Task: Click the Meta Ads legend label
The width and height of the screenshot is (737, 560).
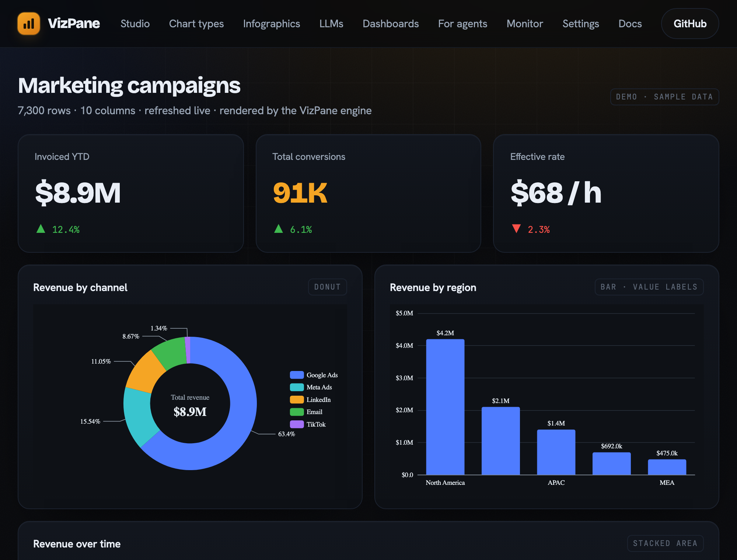Action: tap(319, 387)
